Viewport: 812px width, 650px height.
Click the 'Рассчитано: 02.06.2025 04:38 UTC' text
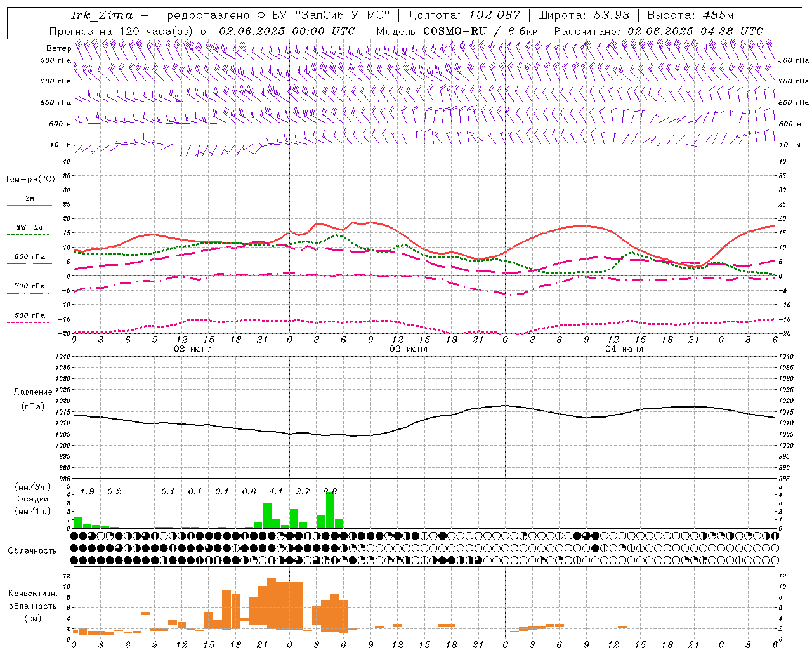click(x=658, y=31)
